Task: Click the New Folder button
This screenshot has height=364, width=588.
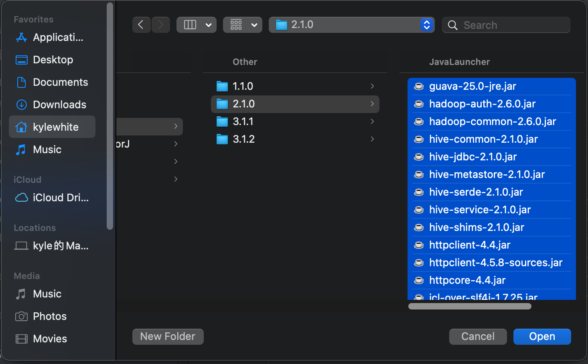Action: point(168,336)
